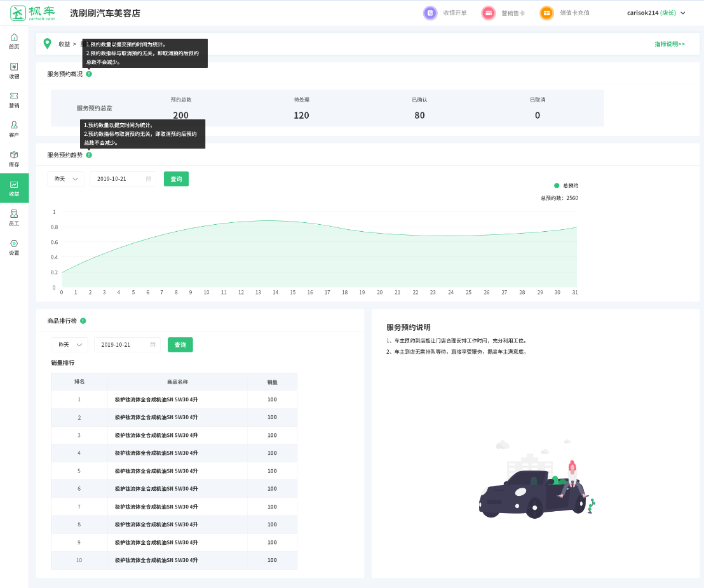The height and width of the screenshot is (588, 704).
Task: Open 收银 cashier sidebar icon
Action: click(x=14, y=70)
